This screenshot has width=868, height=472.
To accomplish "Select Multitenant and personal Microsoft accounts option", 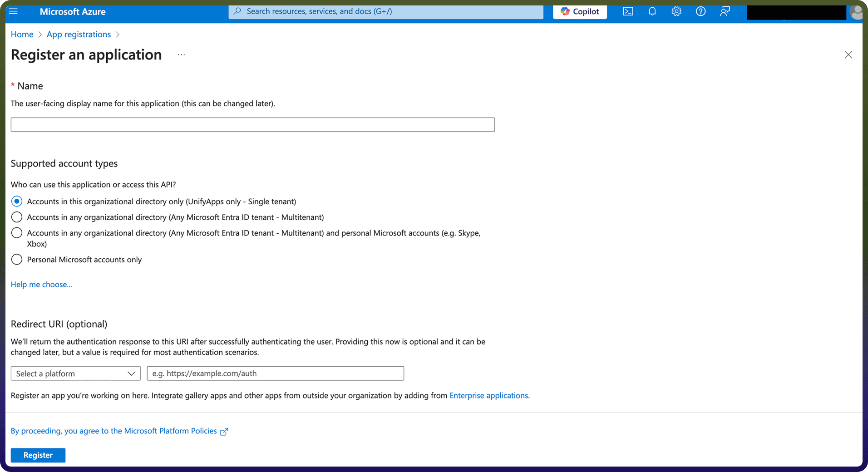I will click(x=17, y=233).
